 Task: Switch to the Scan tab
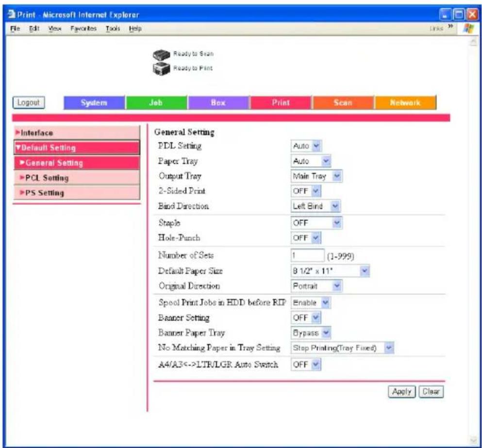coord(343,103)
